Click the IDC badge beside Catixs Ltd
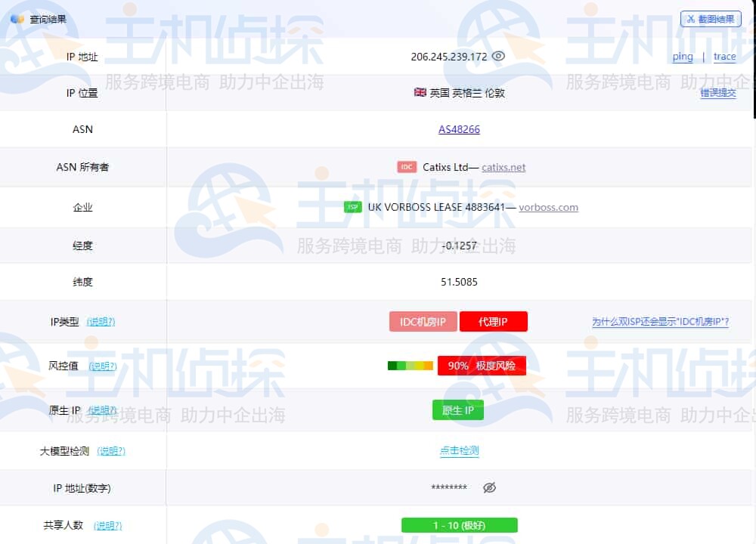The height and width of the screenshot is (544, 756). coord(407,167)
